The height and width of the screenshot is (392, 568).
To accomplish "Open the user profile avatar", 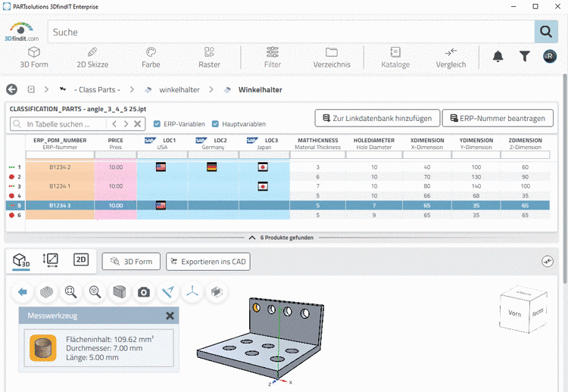I will click(550, 56).
